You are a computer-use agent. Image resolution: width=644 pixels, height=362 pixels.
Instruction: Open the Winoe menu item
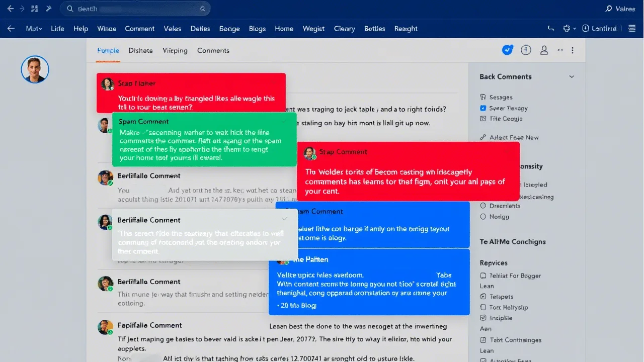tap(107, 29)
